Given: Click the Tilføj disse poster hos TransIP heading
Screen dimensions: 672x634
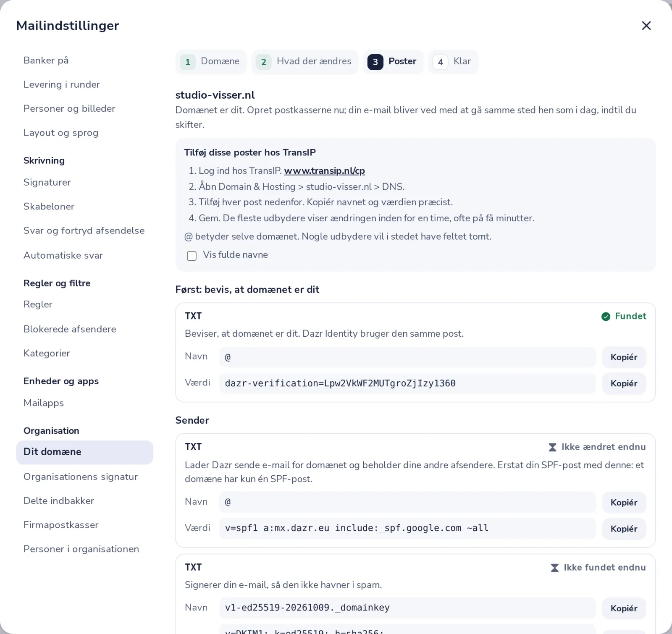Looking at the screenshot, I should tap(250, 153).
